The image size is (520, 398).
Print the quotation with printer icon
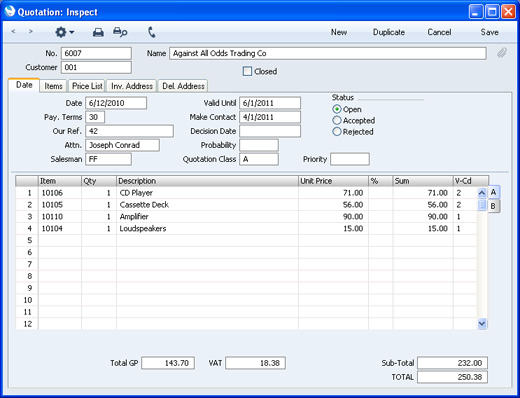98,32
